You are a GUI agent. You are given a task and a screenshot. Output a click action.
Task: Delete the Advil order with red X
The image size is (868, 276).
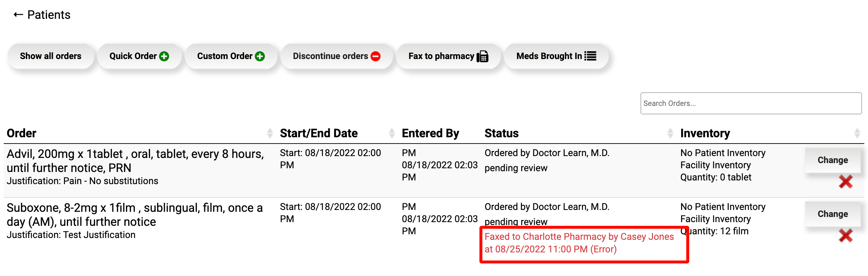click(x=845, y=182)
